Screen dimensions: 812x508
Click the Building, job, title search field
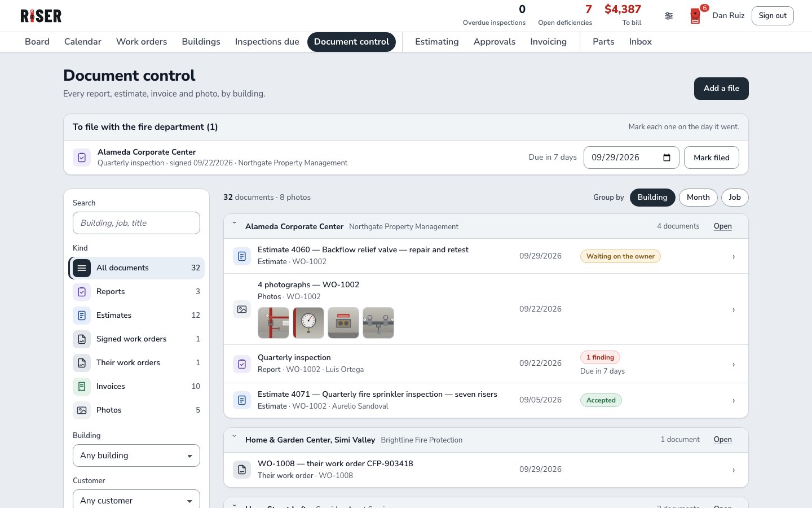click(136, 223)
